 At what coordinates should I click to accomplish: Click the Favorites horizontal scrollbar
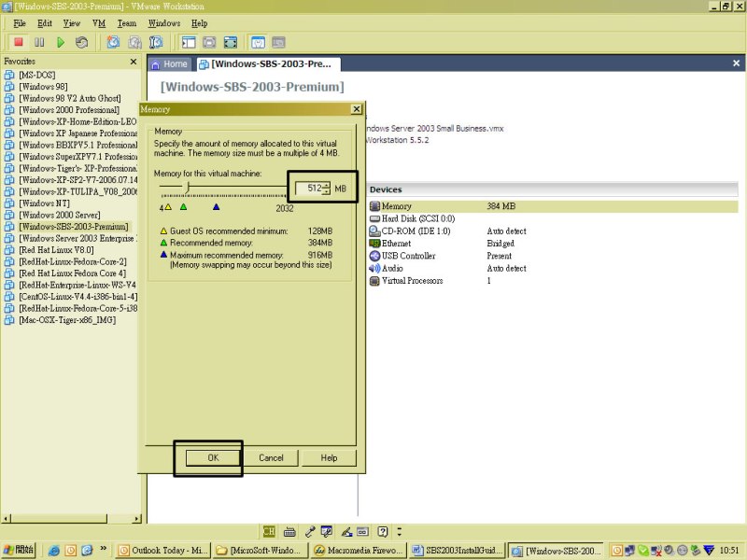coord(72,519)
